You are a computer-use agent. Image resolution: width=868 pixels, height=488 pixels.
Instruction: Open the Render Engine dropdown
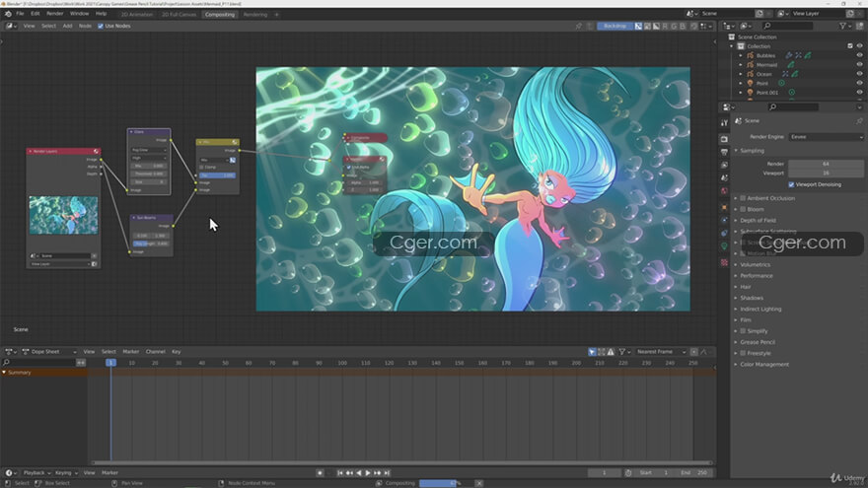pos(826,136)
